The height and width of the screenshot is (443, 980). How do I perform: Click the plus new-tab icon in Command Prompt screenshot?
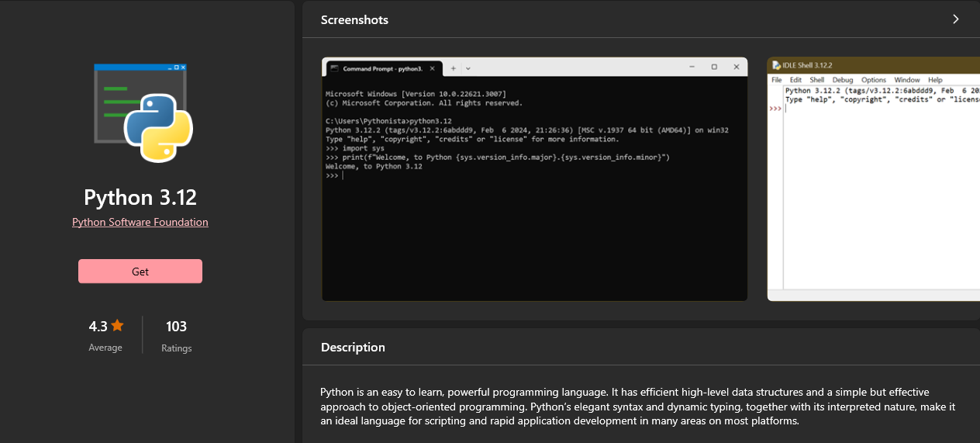point(454,67)
